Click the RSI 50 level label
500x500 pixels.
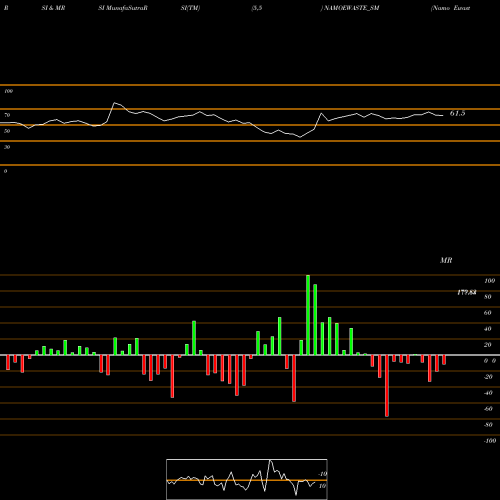[x=7, y=131]
